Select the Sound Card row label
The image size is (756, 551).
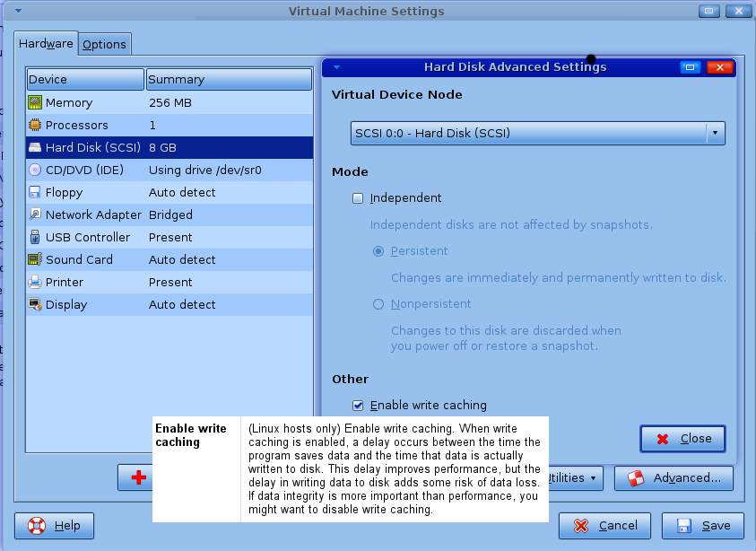pyautogui.click(x=79, y=259)
